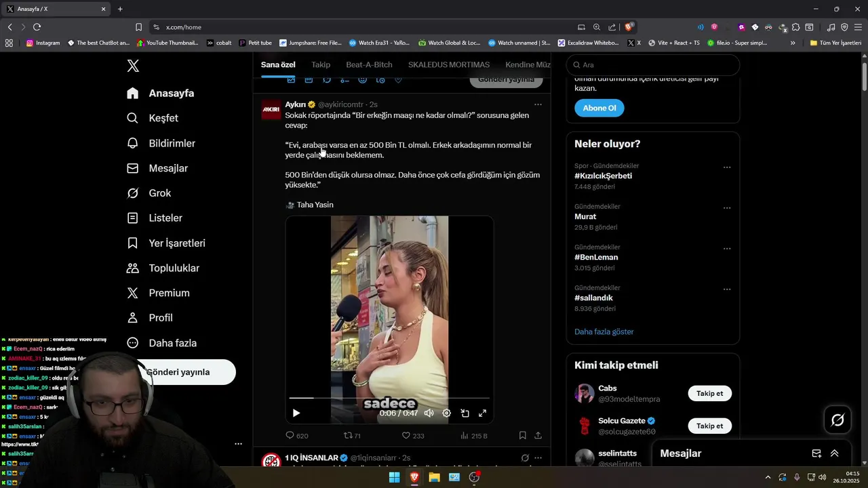This screenshot has width=868, height=488.
Task: Select the Sana özel tab
Action: point(278,64)
